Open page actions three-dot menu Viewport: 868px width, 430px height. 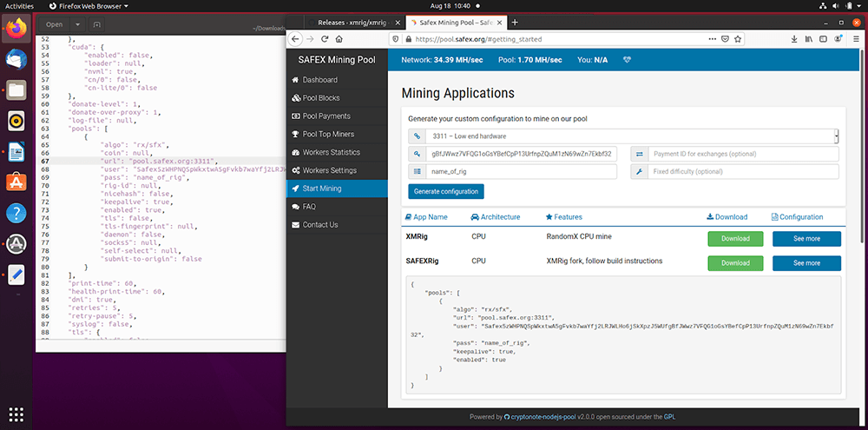pos(713,39)
